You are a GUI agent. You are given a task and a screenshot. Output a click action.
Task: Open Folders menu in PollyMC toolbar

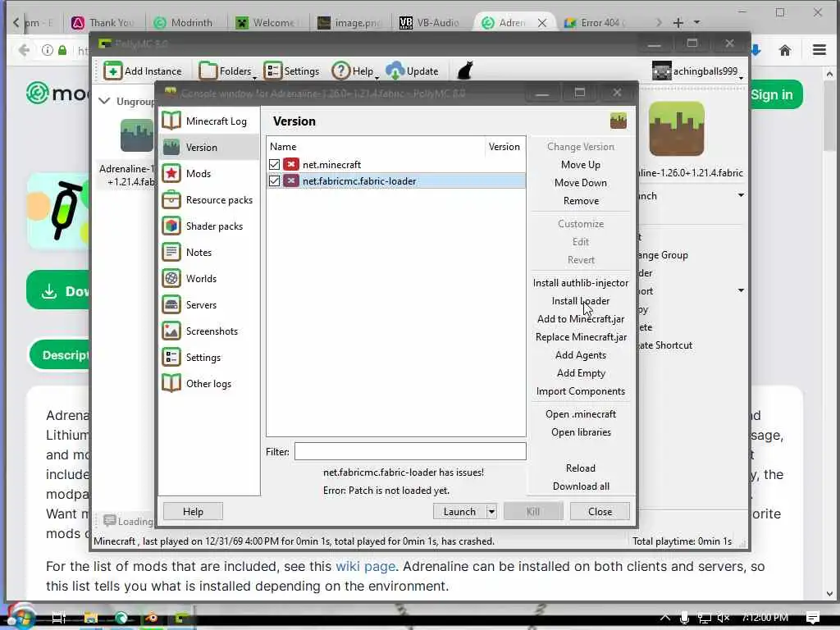pyautogui.click(x=226, y=71)
